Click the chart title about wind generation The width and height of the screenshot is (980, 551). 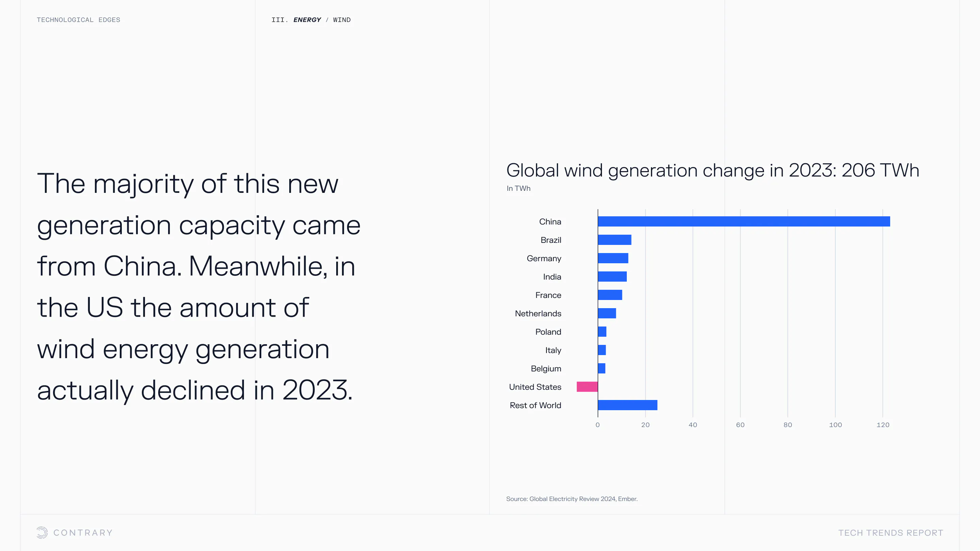[713, 170]
